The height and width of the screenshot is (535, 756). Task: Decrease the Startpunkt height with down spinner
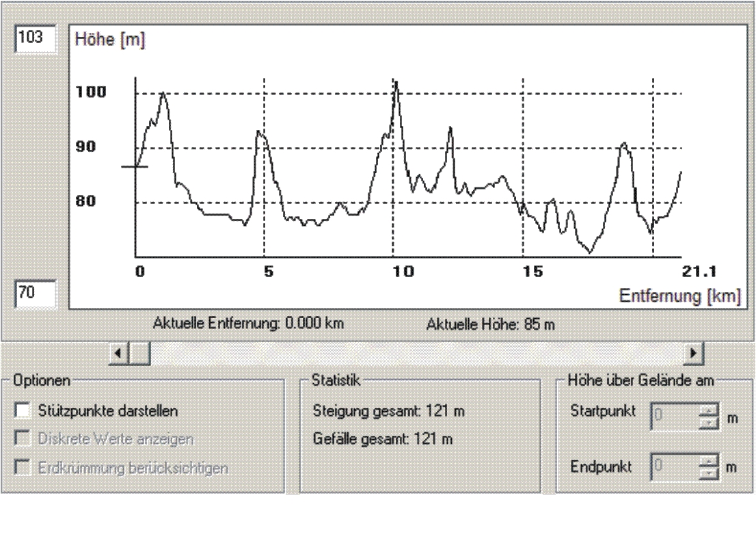(708, 423)
